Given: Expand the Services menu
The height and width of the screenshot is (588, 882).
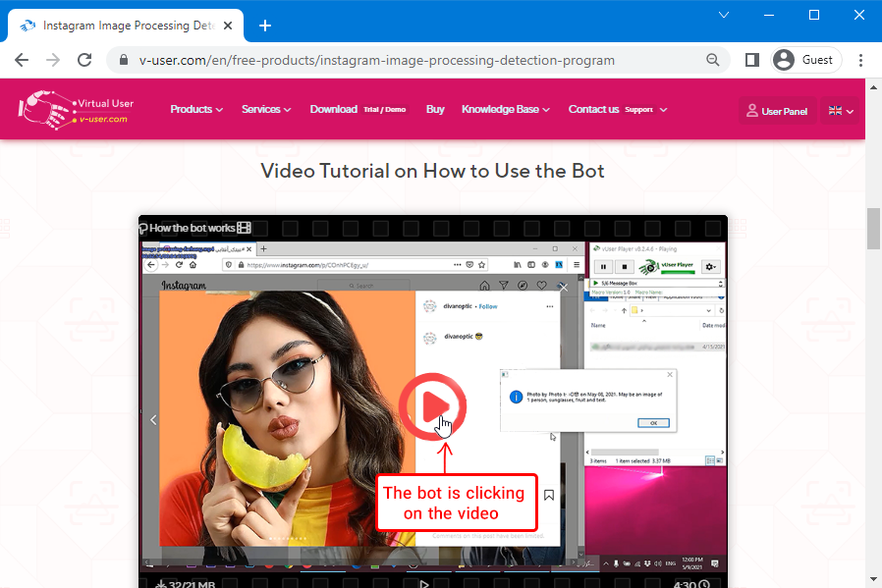Looking at the screenshot, I should click(266, 110).
